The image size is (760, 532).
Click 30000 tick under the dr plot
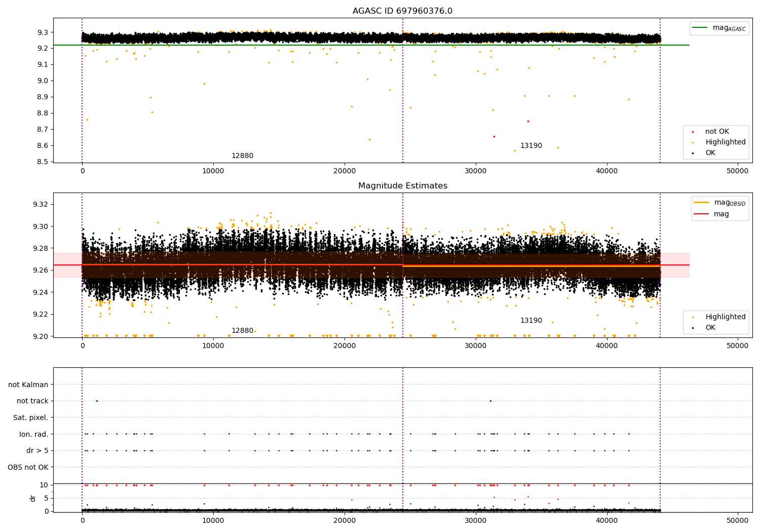tap(476, 520)
